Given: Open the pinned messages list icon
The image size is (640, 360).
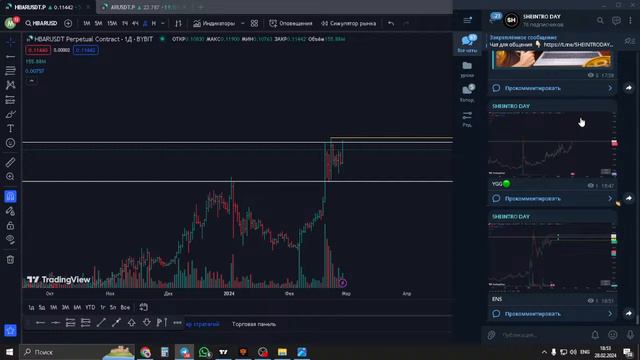Looking at the screenshot, I should pyautogui.click(x=629, y=41).
